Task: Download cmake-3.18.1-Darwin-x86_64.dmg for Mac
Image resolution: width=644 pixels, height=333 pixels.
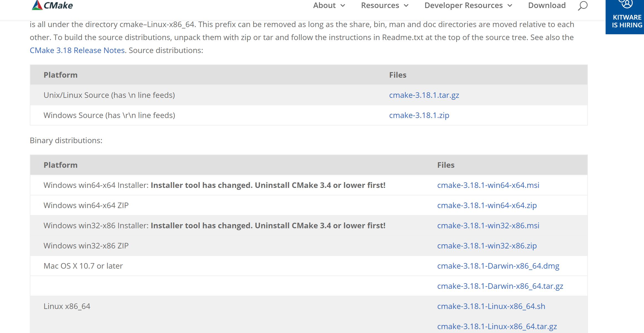Action: pyautogui.click(x=498, y=266)
